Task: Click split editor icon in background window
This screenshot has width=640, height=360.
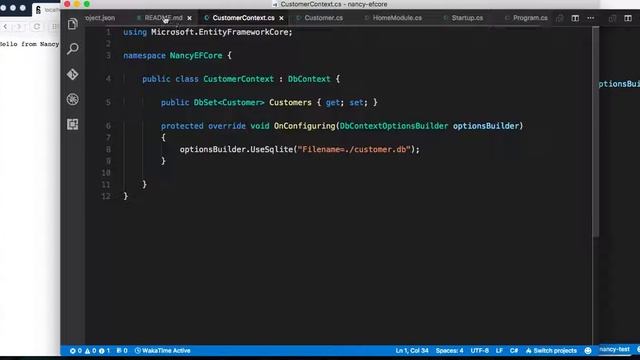Action: coord(628,18)
